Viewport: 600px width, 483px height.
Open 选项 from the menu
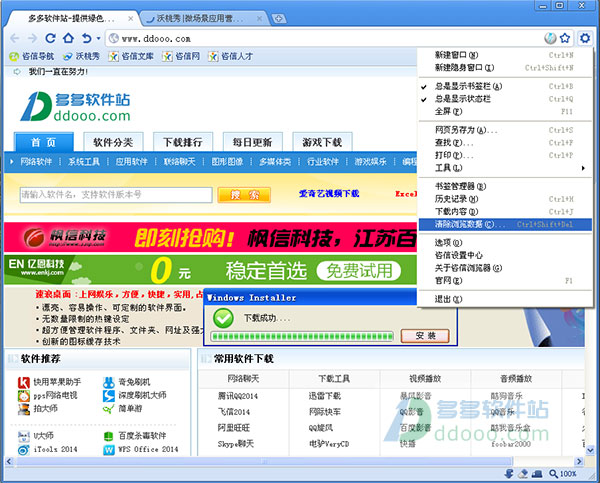[x=505, y=243]
